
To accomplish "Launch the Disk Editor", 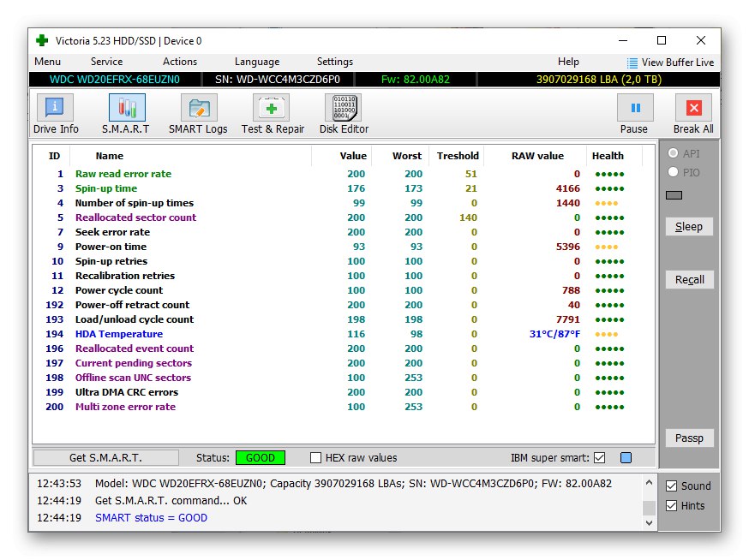I will click(x=344, y=108).
